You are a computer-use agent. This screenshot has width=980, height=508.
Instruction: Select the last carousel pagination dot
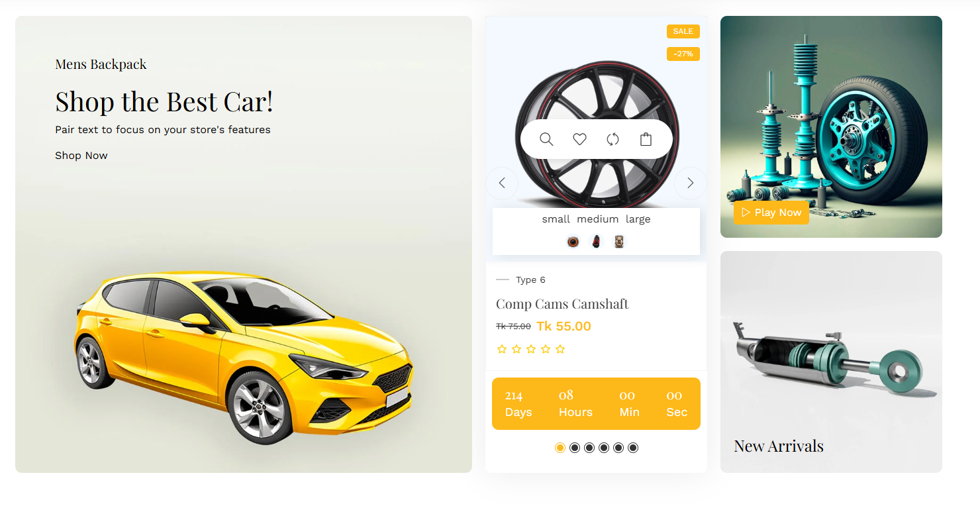[x=633, y=448]
